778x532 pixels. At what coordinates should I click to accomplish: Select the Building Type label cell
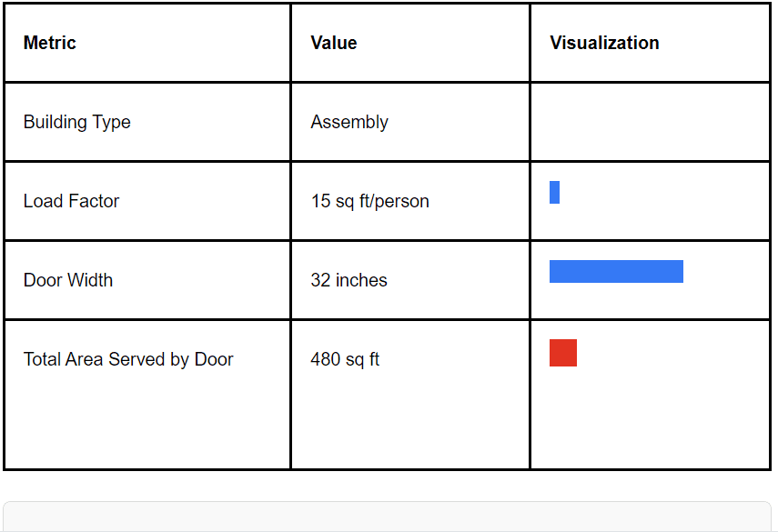(77, 122)
